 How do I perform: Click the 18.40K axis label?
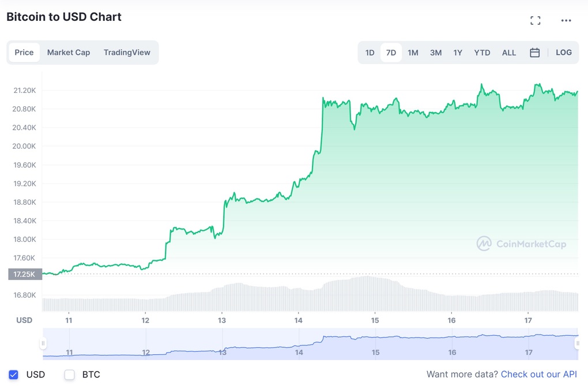coord(25,221)
